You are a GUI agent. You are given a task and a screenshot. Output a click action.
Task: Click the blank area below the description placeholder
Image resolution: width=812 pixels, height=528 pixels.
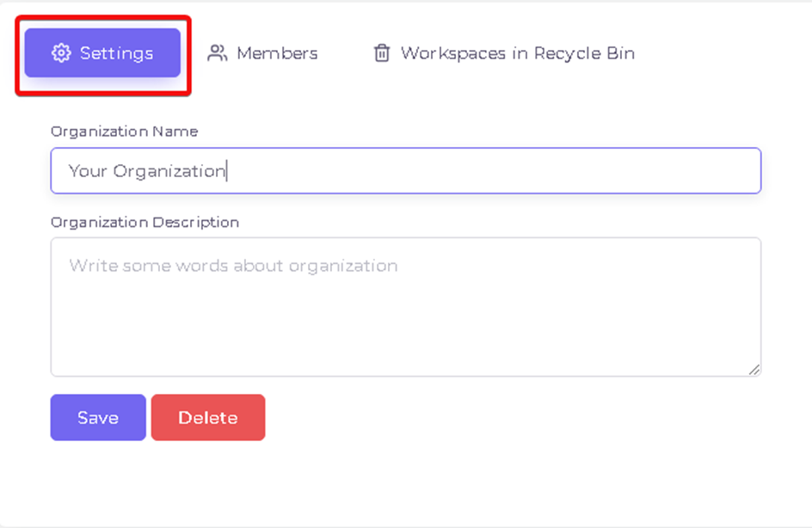pyautogui.click(x=406, y=326)
